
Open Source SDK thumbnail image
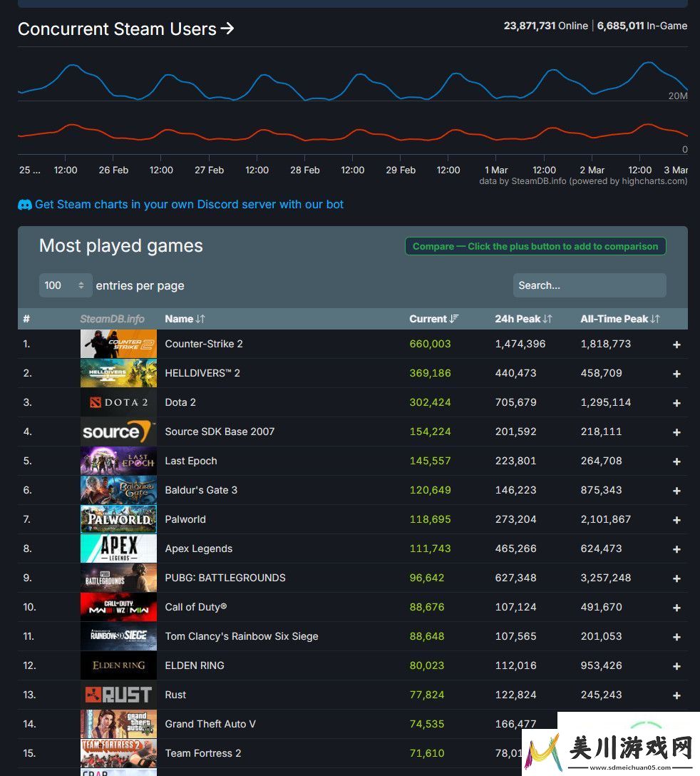click(x=119, y=431)
